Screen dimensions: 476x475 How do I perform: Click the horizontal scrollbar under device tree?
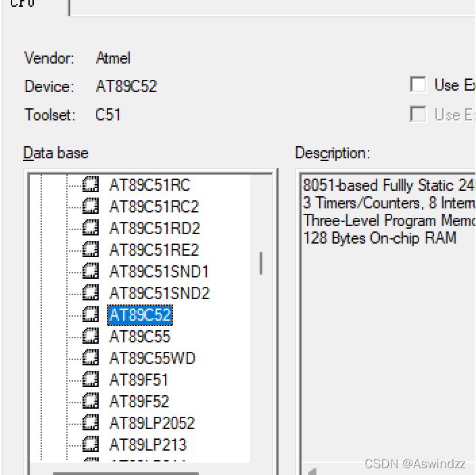126,473
